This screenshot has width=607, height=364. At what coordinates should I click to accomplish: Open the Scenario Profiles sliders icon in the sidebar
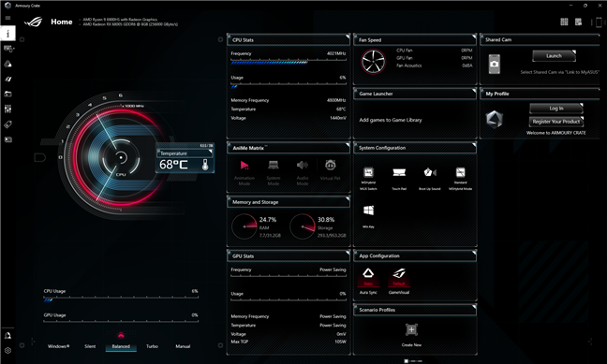pyautogui.click(x=7, y=109)
